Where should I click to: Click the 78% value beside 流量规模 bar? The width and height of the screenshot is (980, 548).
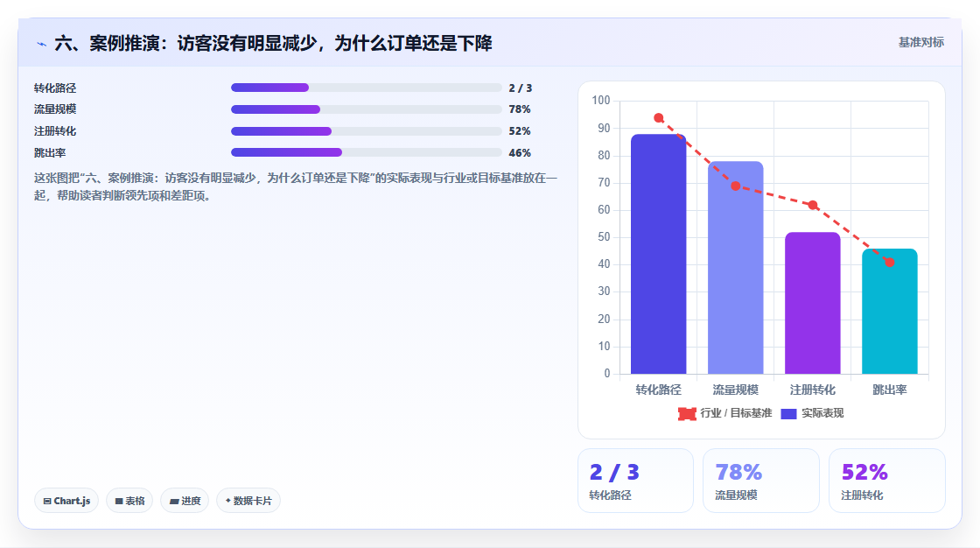(x=520, y=109)
